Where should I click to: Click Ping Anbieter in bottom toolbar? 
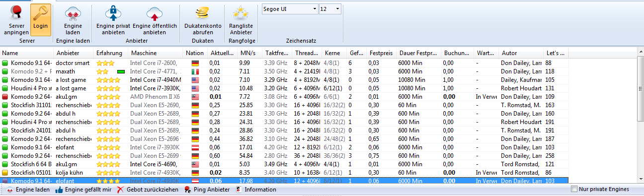pos(207,190)
